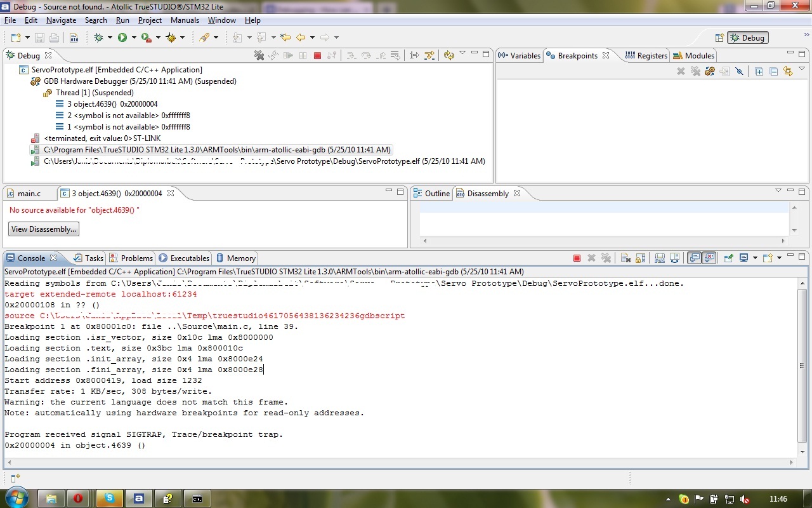The image size is (812, 508).
Task: Open dropdown next to New file icon
Action: pyautogui.click(x=27, y=37)
